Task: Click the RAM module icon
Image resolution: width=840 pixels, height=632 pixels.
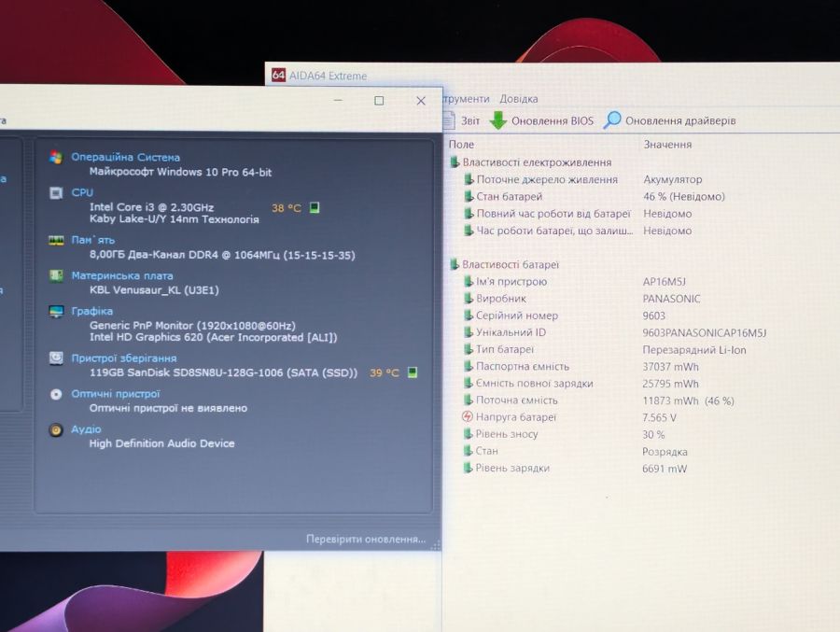Action: click(56, 240)
